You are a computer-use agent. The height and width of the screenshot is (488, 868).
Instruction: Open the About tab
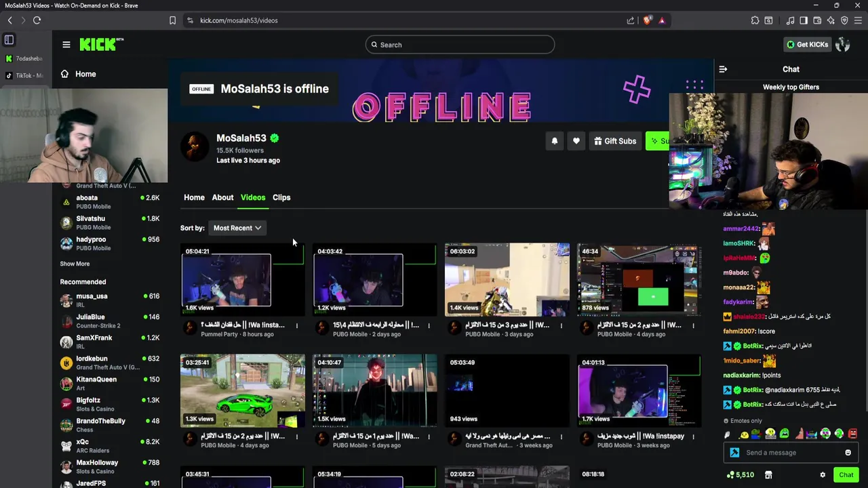pos(222,197)
